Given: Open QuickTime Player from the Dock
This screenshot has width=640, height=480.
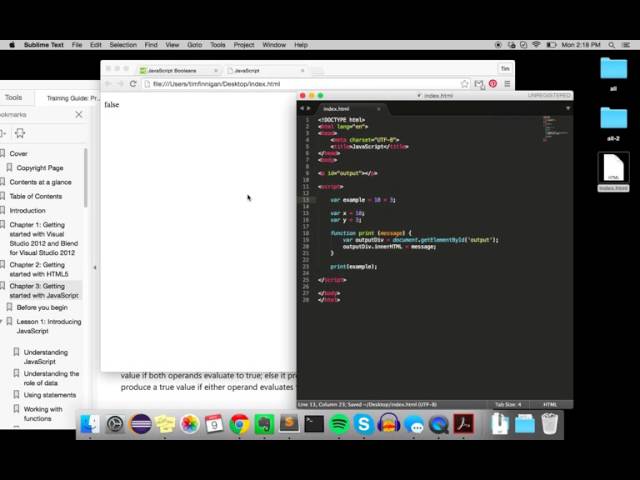Looking at the screenshot, I should pyautogui.click(x=439, y=424).
